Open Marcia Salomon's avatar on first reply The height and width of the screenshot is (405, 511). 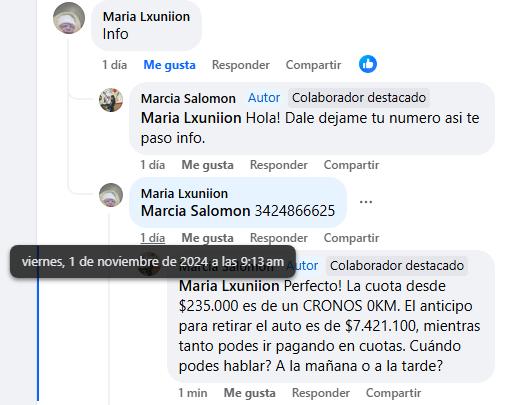111,100
